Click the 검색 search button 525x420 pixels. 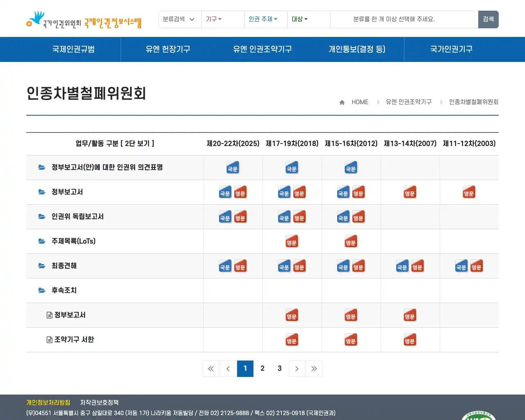point(488,19)
